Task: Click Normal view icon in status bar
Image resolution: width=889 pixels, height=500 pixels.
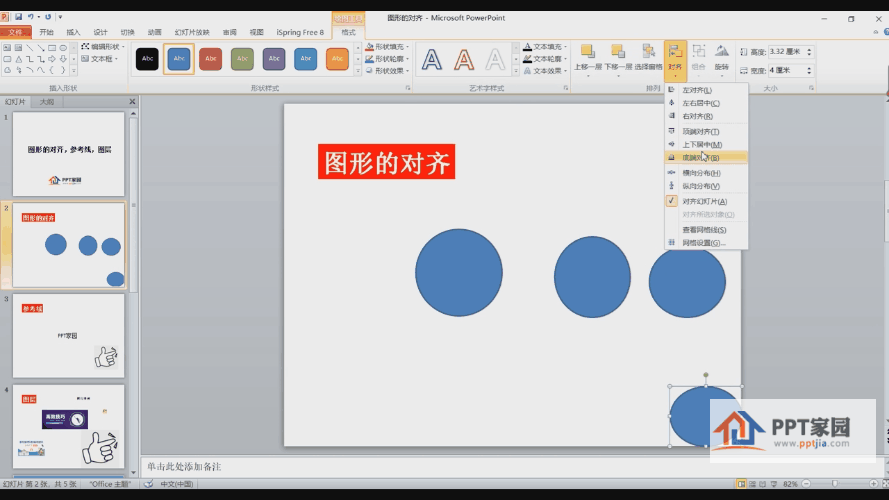Action: pyautogui.click(x=741, y=484)
